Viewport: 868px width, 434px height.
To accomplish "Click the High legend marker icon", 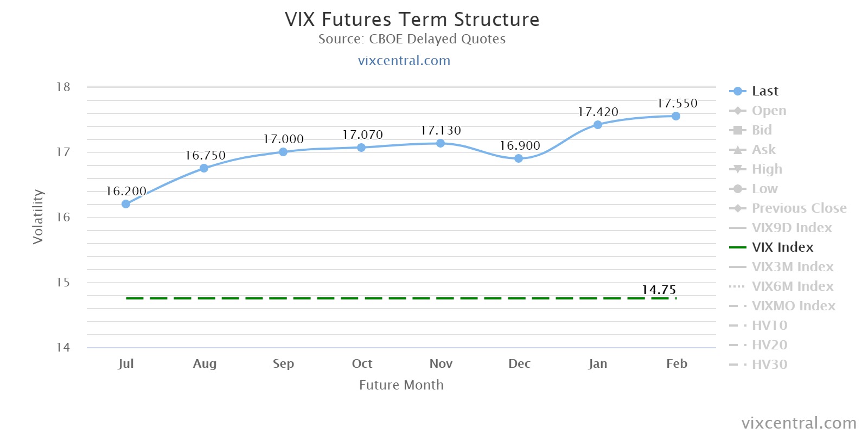I will [x=737, y=169].
